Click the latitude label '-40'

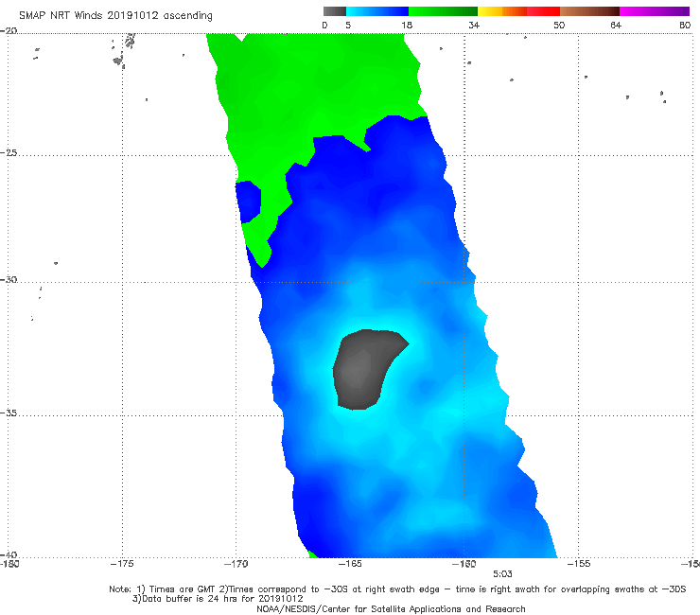(x=9, y=554)
